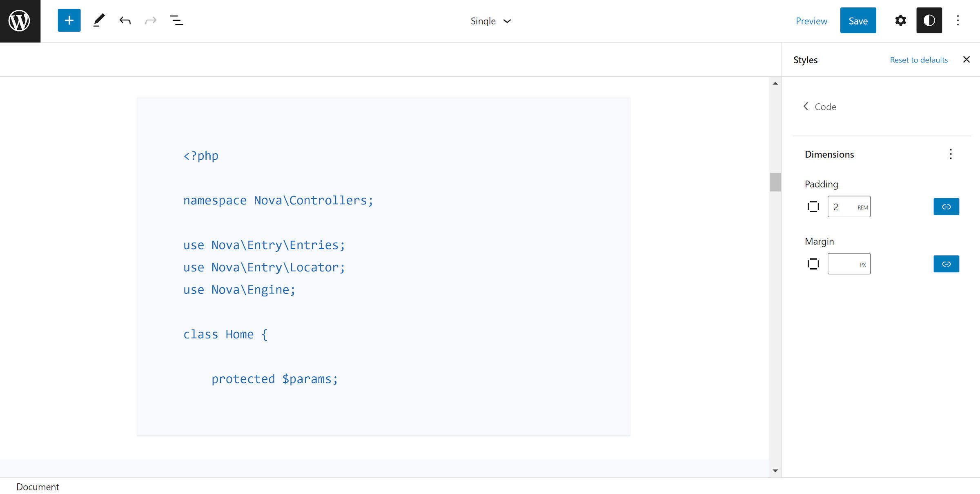Click Reset to defaults link
Viewport: 980px width, 494px height.
(x=919, y=60)
